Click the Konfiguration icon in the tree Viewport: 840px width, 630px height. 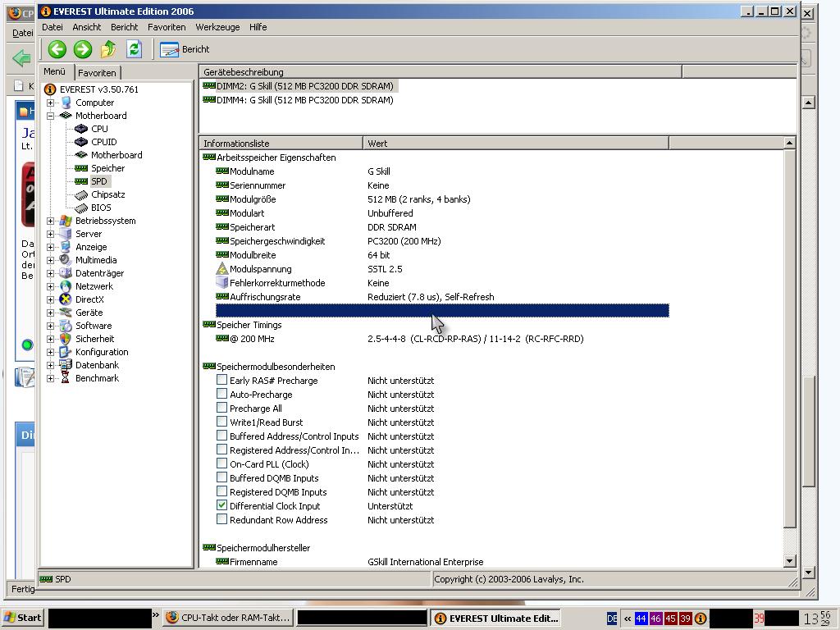[x=66, y=352]
